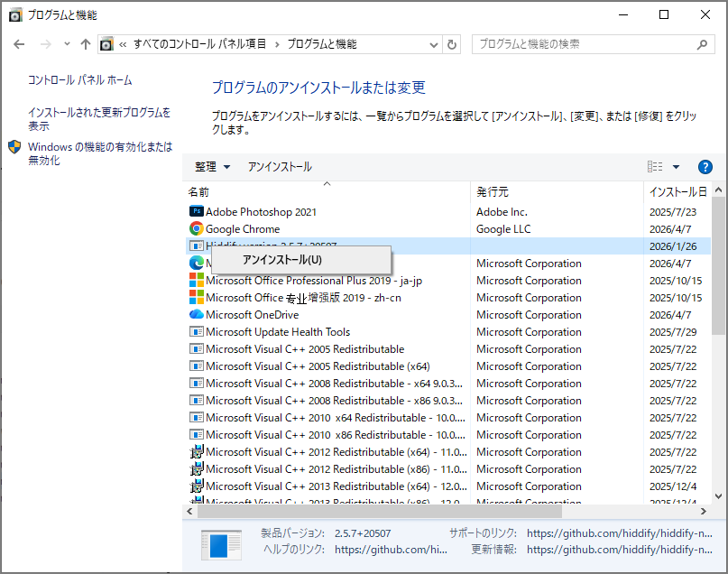Image resolution: width=728 pixels, height=574 pixels.
Task: Sort by インストール日 column header
Action: click(677, 192)
